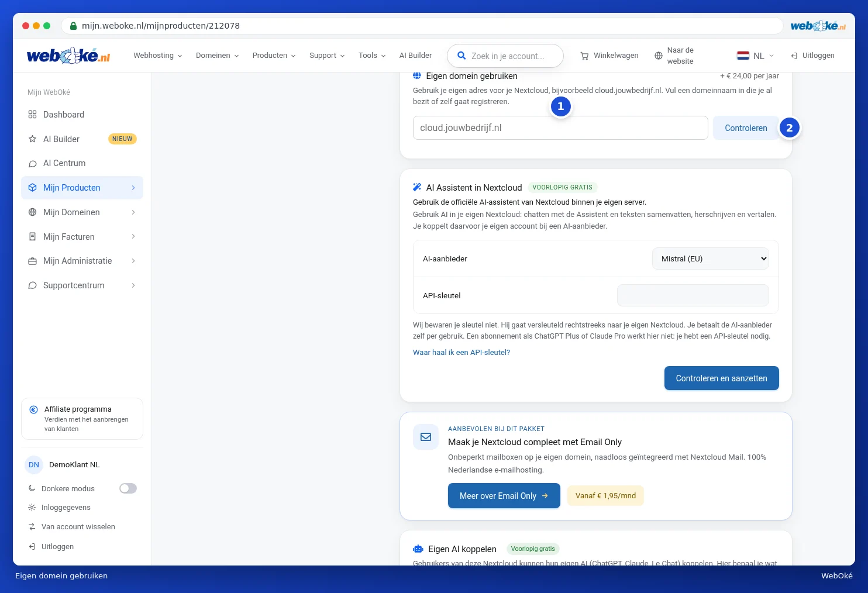Click the Van account wisselen swap icon
Viewport: 868px width, 593px height.
(x=32, y=527)
